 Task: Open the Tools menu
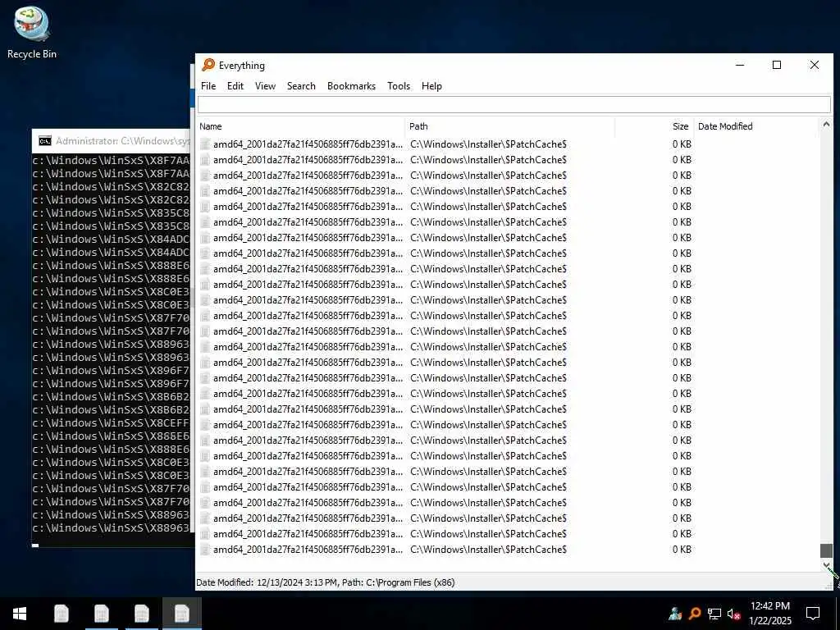click(x=399, y=85)
